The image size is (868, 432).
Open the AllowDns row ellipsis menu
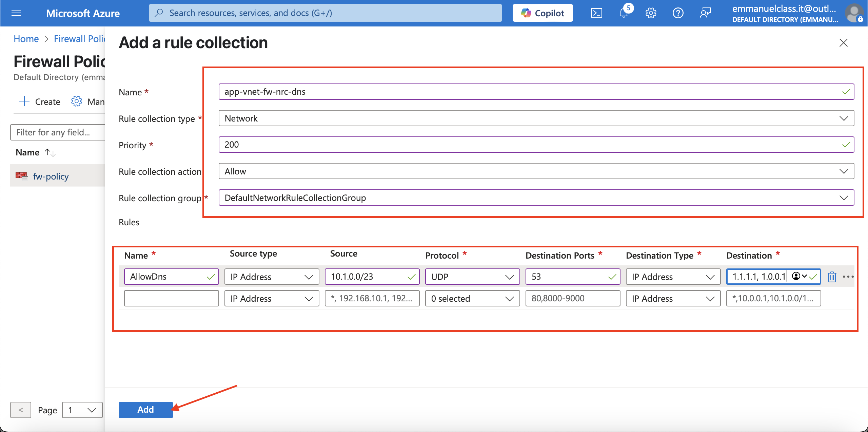(x=848, y=277)
